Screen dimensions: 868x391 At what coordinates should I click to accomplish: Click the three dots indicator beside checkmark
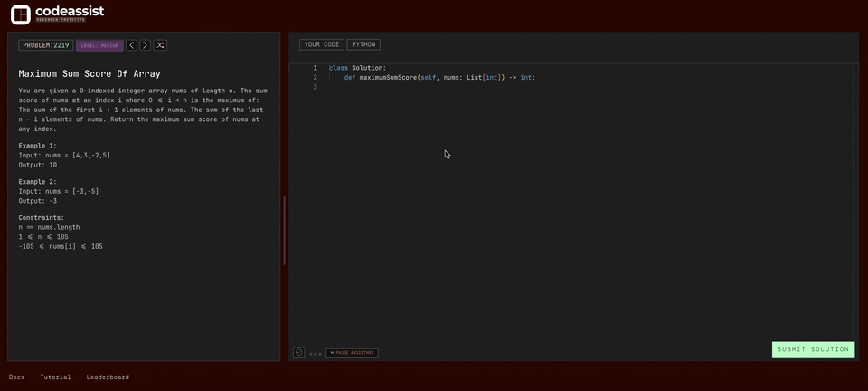(x=316, y=353)
